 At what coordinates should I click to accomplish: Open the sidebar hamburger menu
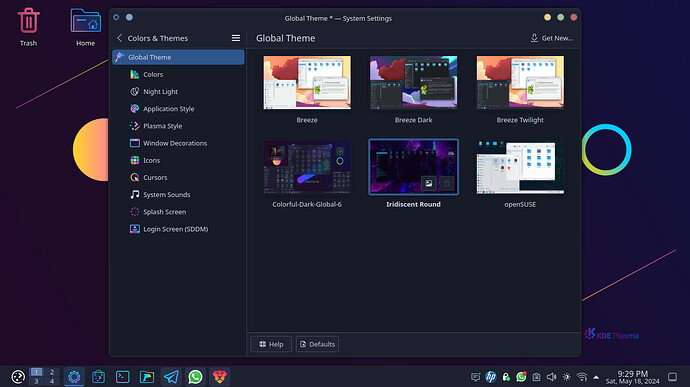pyautogui.click(x=236, y=38)
